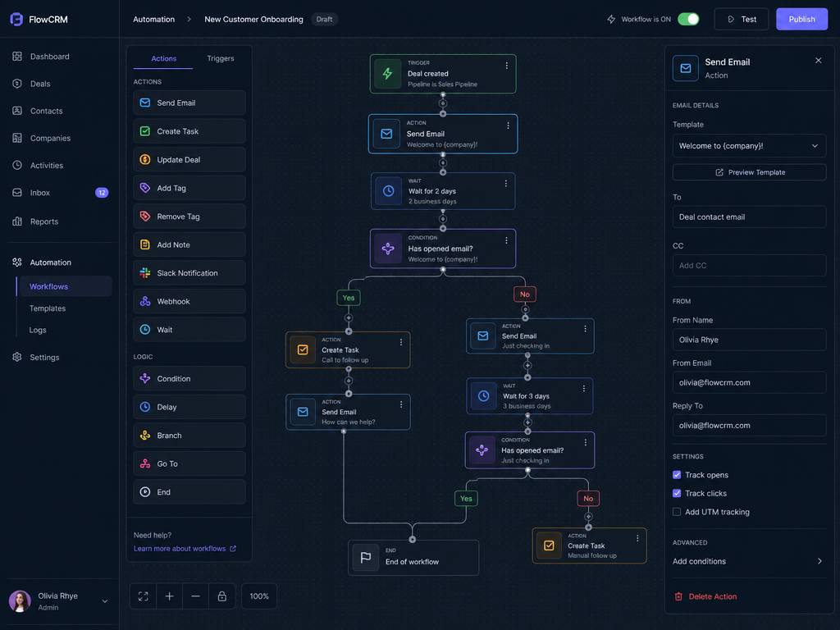This screenshot has width=840, height=630.
Task: Open Workflows under Automation
Action: pyautogui.click(x=64, y=286)
